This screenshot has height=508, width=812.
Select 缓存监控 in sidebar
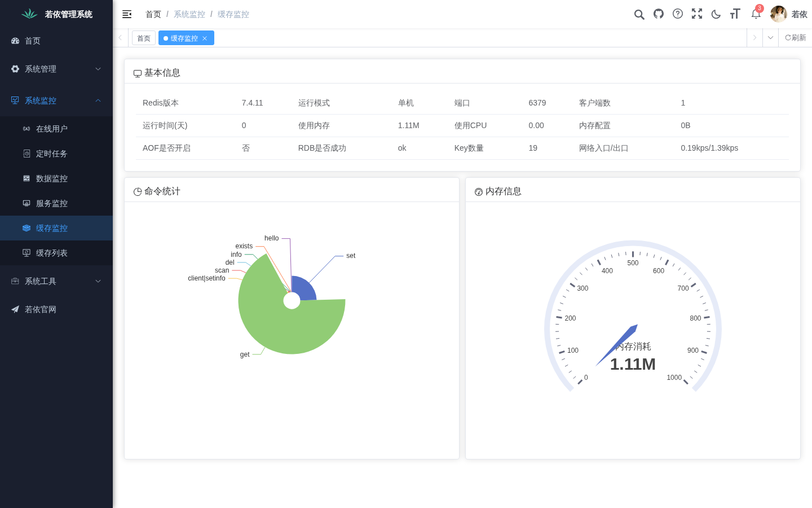(56, 228)
